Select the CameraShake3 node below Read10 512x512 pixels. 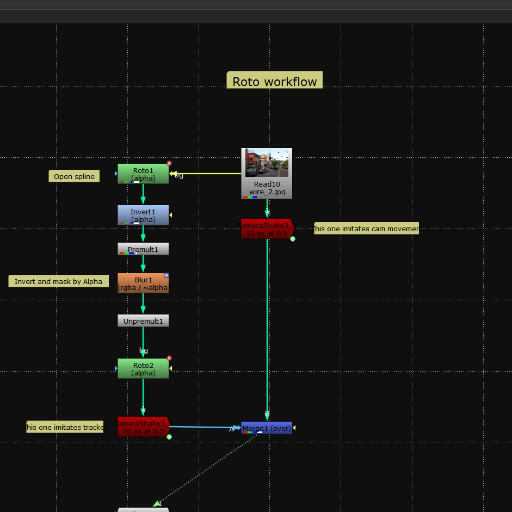tap(267, 229)
